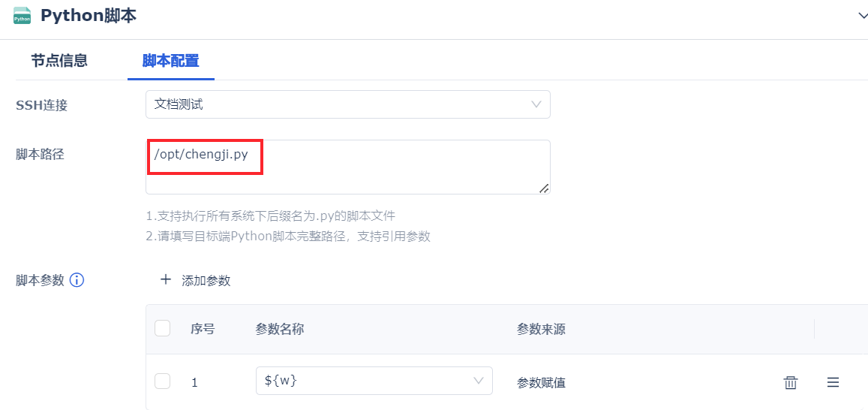
Task: Click the 序号 column header
Action: pyautogui.click(x=203, y=329)
